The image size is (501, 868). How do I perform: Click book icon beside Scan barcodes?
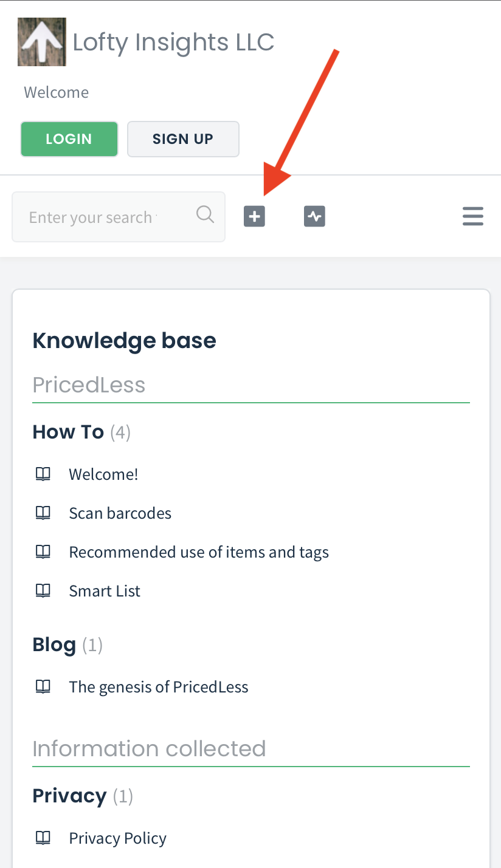(43, 513)
